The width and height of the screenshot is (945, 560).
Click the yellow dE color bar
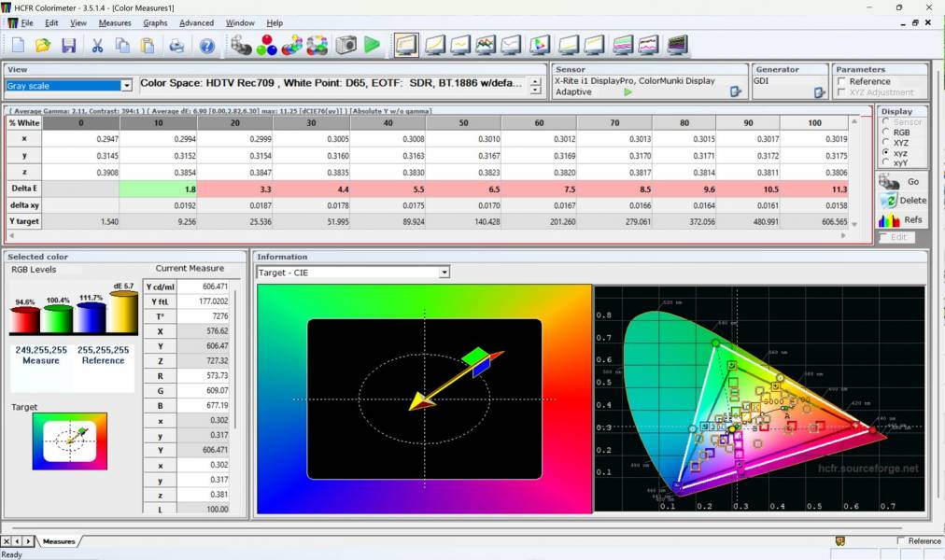pos(123,314)
